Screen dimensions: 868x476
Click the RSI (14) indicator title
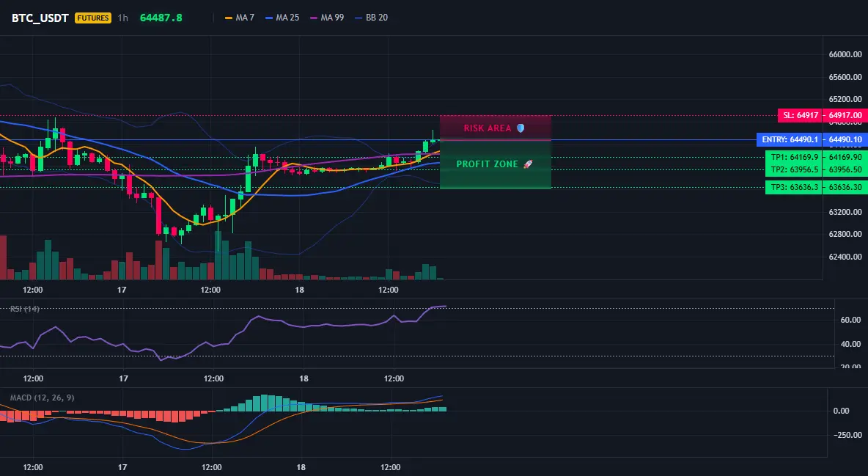point(24,309)
